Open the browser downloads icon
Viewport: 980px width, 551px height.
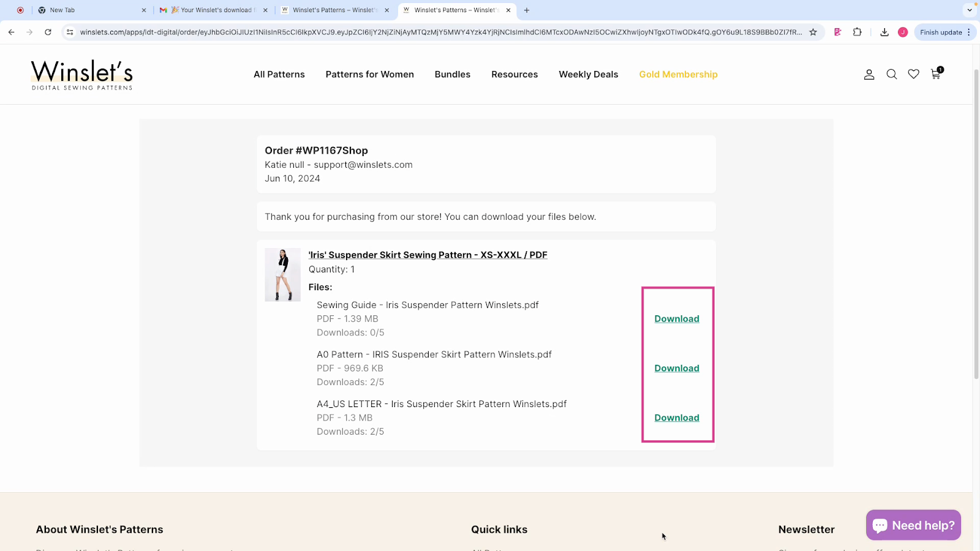(884, 32)
